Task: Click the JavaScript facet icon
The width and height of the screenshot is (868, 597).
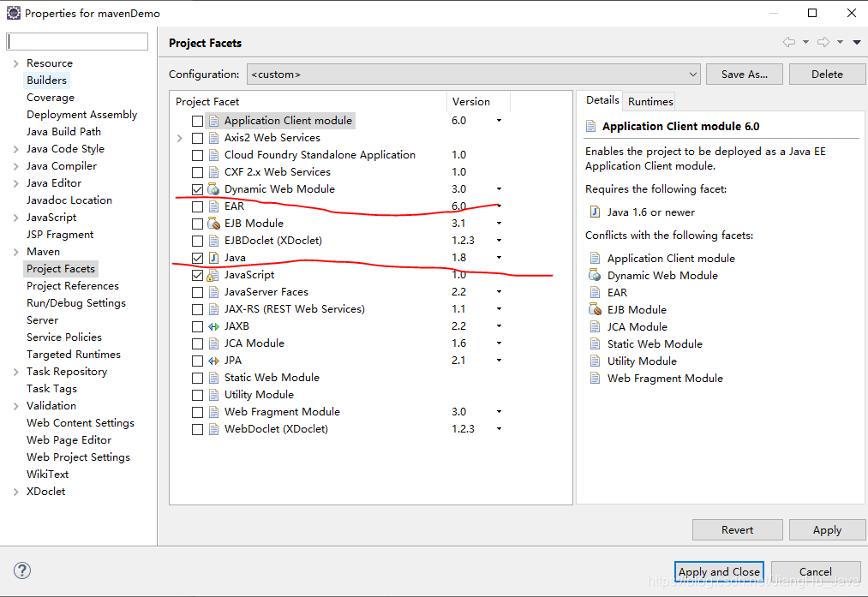Action: point(213,275)
